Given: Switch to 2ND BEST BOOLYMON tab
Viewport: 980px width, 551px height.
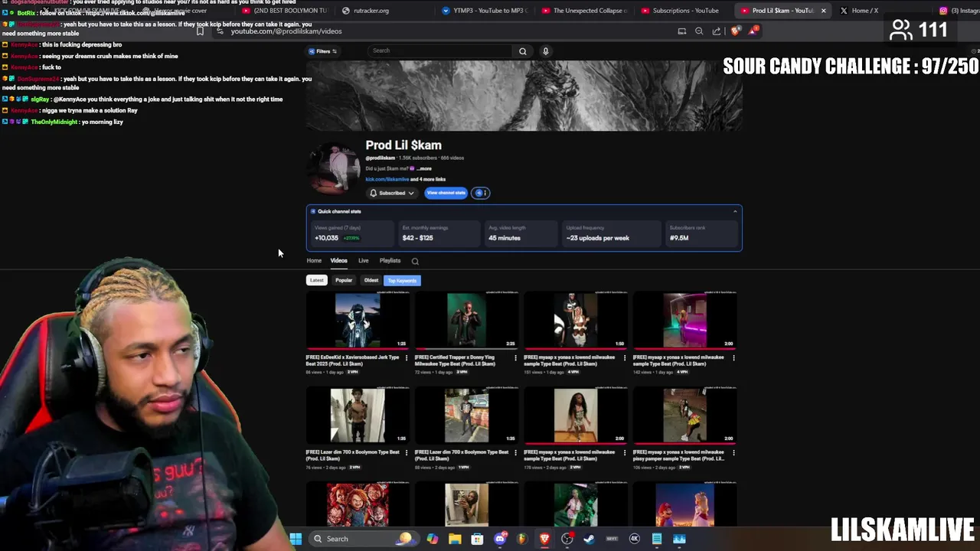Looking at the screenshot, I should coord(283,11).
